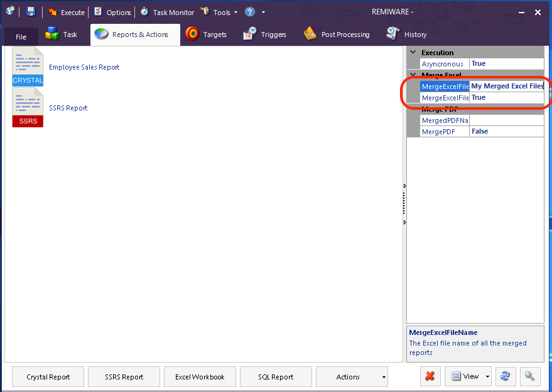Click the globe icon in the toolbar
The height and width of the screenshot is (392, 552).
[x=11, y=11]
